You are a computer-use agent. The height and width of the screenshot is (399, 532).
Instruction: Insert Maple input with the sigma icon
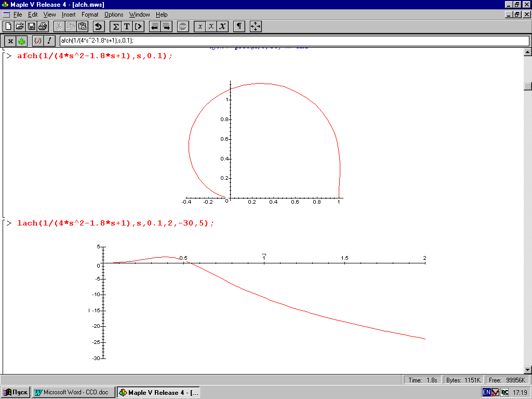[115, 26]
